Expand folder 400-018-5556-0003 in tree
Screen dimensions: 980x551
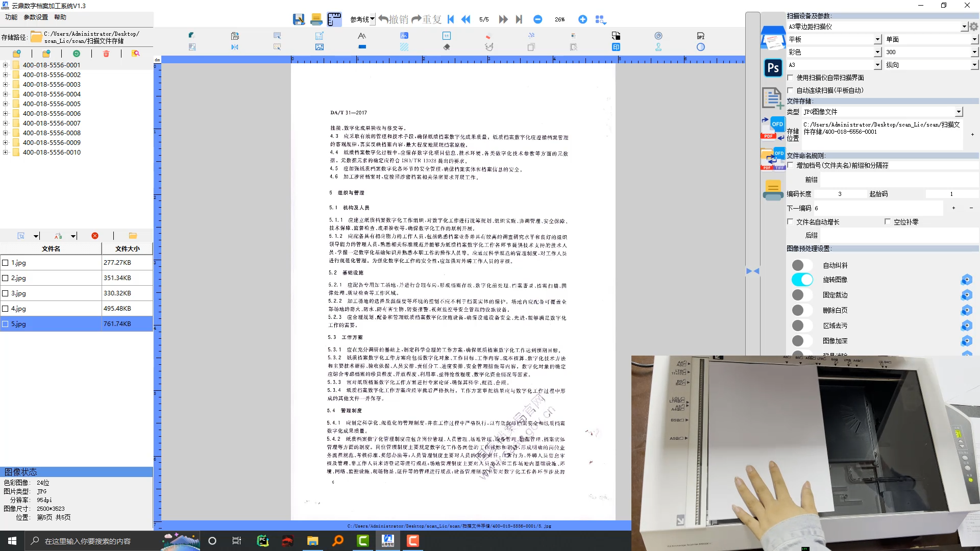point(6,85)
